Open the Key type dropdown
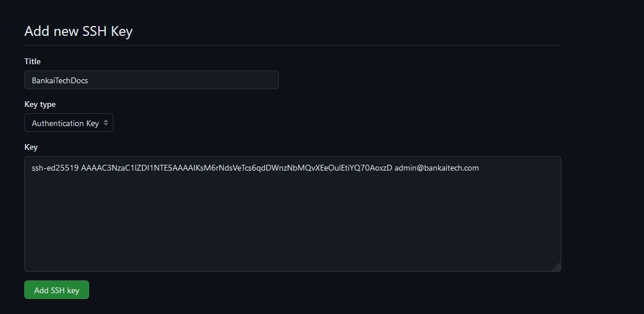This screenshot has height=314, width=644. click(68, 123)
